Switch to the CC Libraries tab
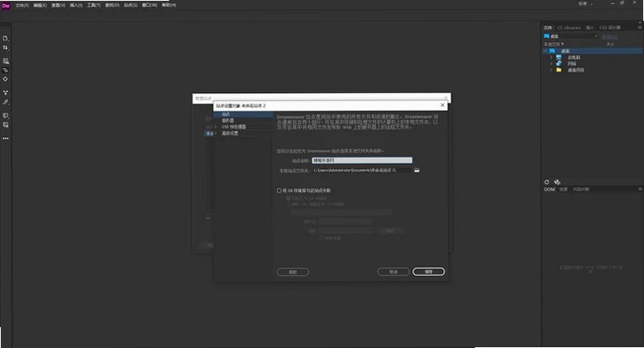This screenshot has height=348, width=644. pyautogui.click(x=569, y=27)
